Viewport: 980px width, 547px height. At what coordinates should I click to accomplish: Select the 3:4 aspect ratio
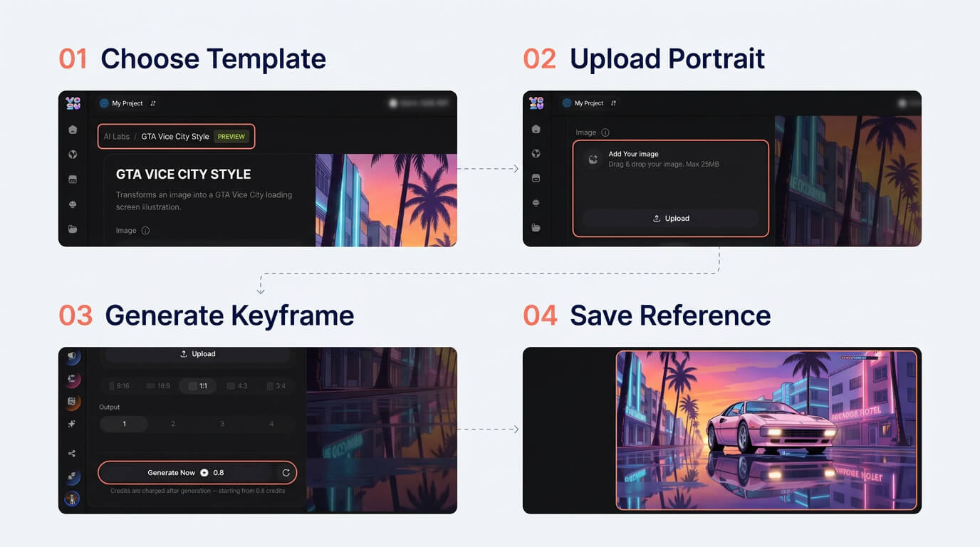click(276, 386)
